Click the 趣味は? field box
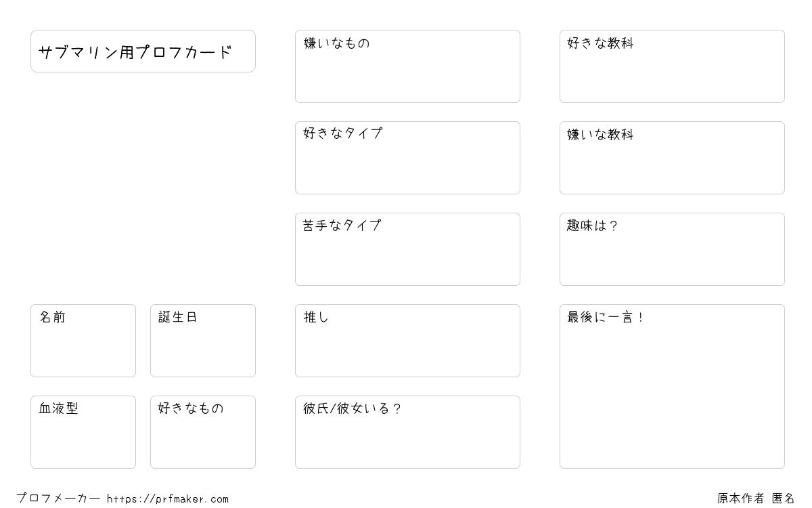The image size is (812, 508). pos(672,249)
